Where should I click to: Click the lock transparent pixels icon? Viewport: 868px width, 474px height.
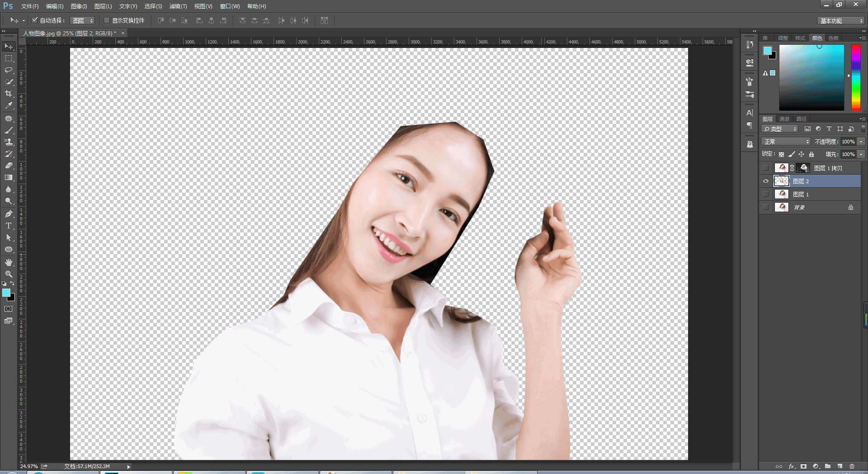pyautogui.click(x=781, y=154)
